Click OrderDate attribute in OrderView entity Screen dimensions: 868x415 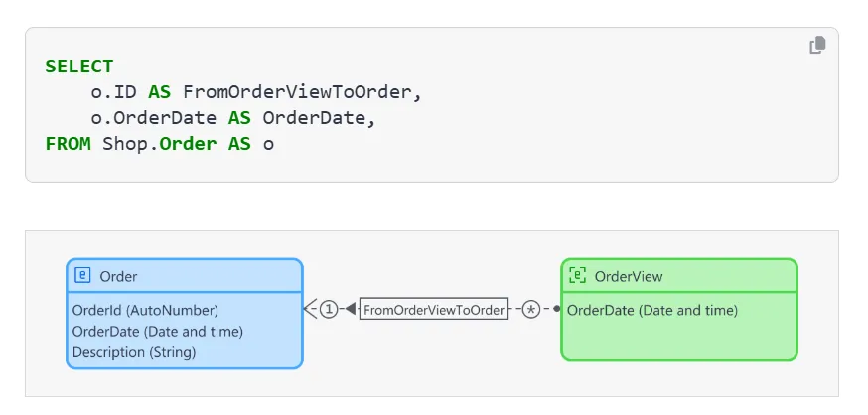[x=651, y=310]
